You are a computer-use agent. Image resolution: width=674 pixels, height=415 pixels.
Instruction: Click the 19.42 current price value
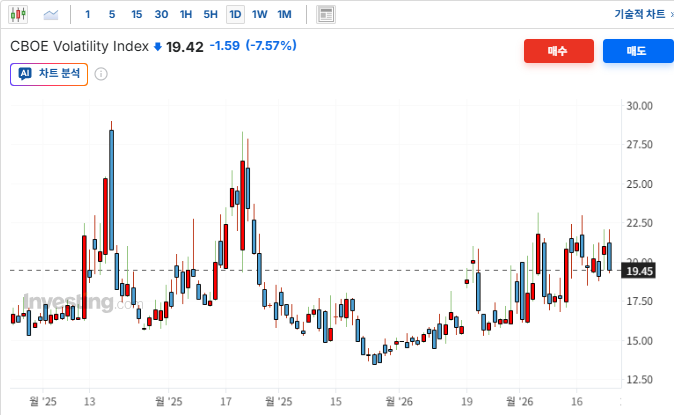coord(185,47)
